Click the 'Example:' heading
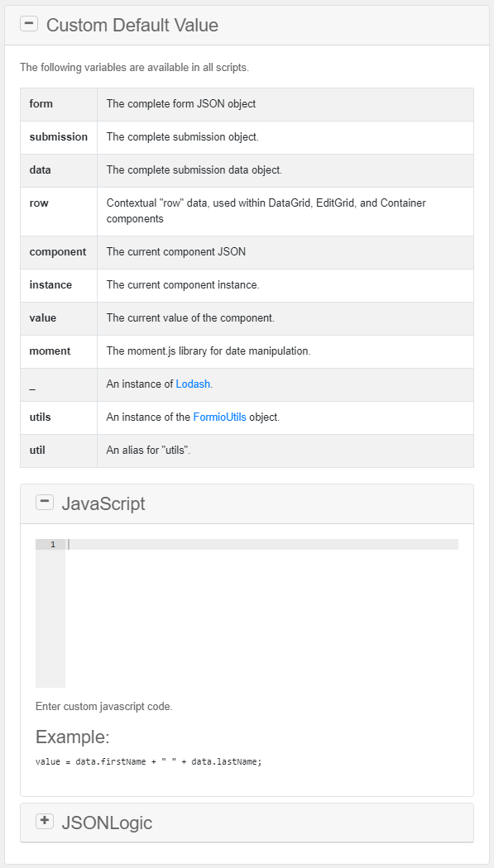This screenshot has width=494, height=868. (73, 737)
